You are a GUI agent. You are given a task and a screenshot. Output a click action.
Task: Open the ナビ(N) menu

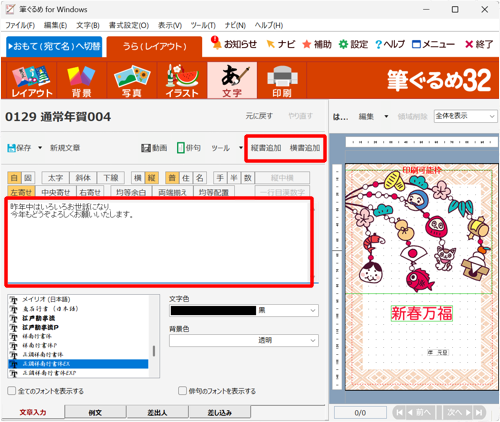click(x=235, y=25)
